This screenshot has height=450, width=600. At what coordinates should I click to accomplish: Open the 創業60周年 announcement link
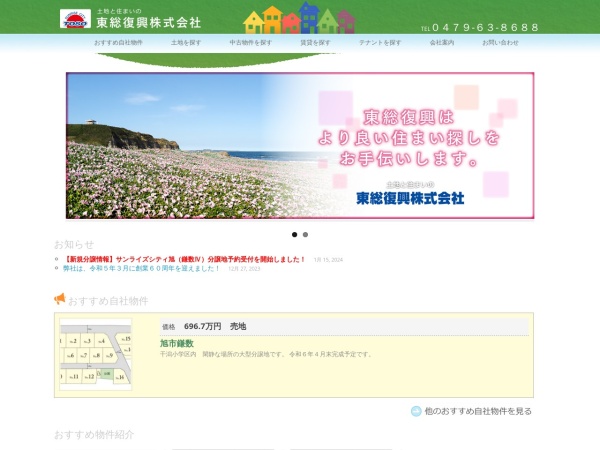point(142,269)
